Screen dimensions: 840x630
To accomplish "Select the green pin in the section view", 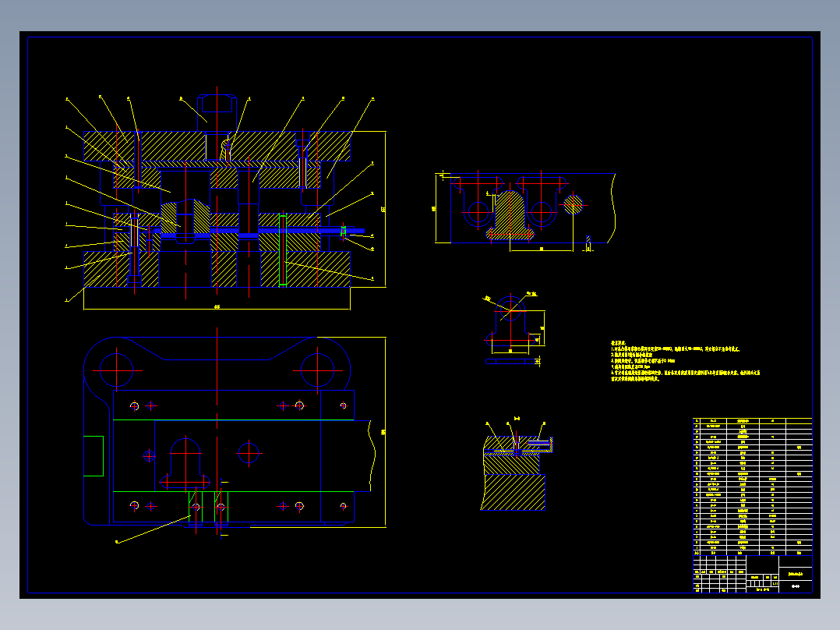I will pyautogui.click(x=283, y=250).
